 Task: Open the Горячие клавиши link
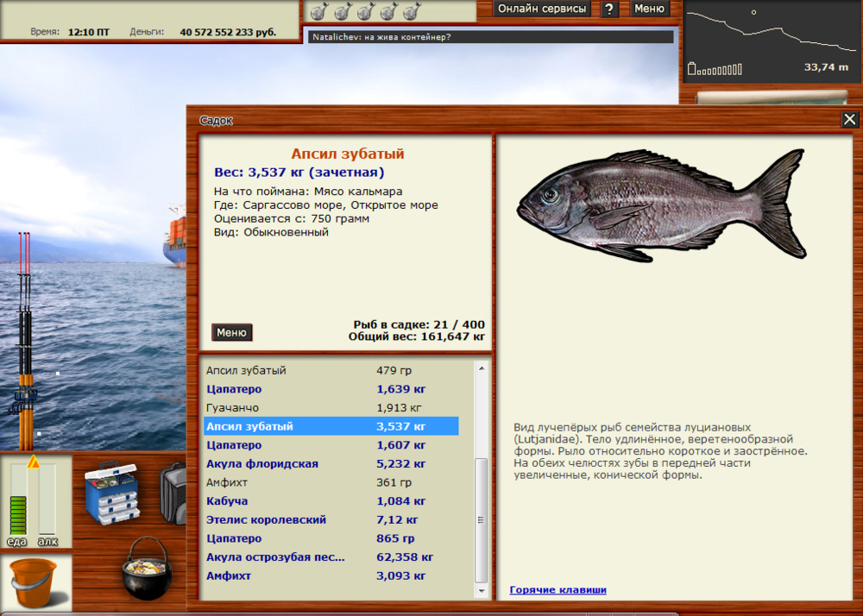pos(557,590)
